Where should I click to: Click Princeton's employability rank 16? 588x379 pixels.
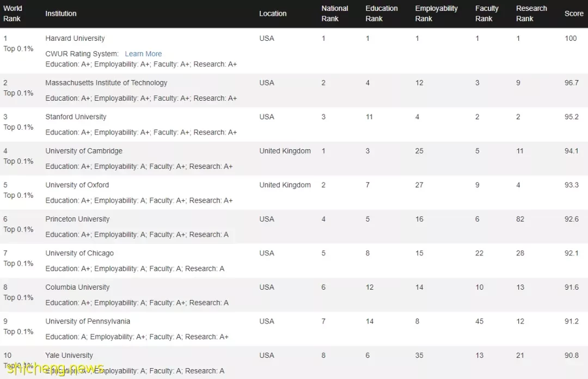pyautogui.click(x=419, y=219)
